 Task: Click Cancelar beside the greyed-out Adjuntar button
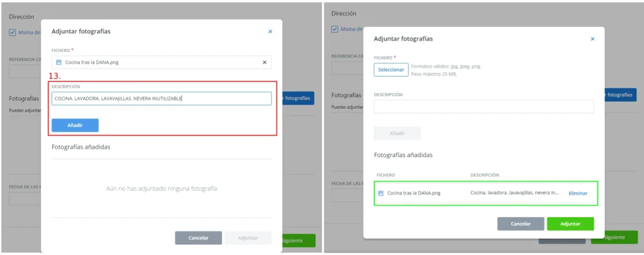point(198,238)
